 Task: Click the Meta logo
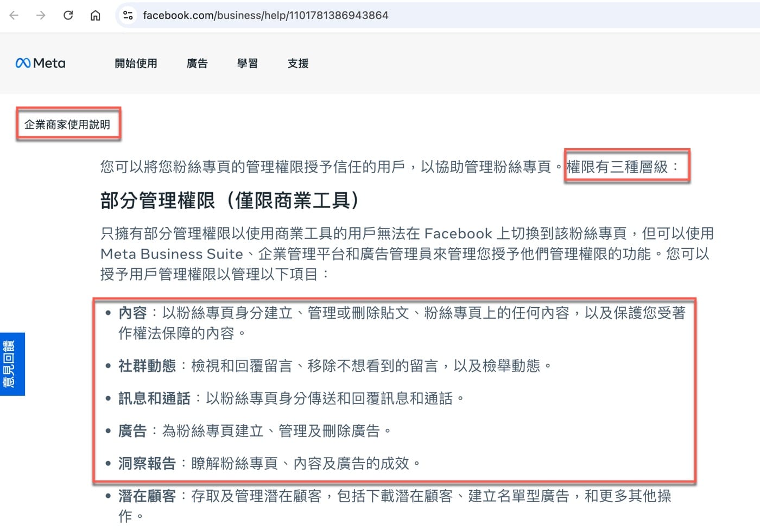coord(41,63)
